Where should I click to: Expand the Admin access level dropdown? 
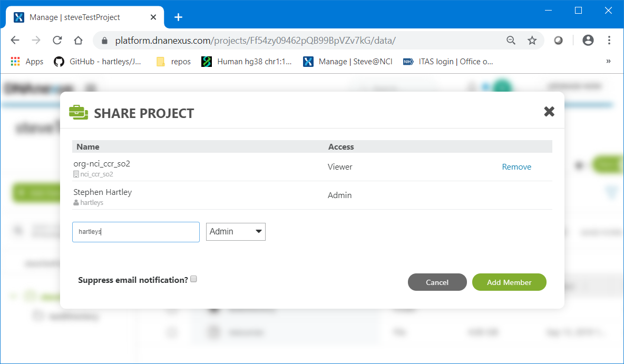pos(236,232)
